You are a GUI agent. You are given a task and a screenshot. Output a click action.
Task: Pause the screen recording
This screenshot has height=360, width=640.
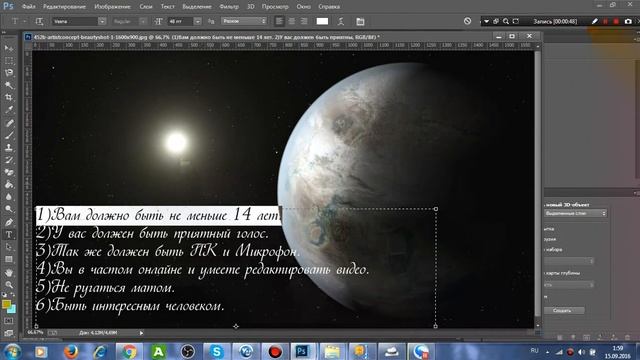605,21
